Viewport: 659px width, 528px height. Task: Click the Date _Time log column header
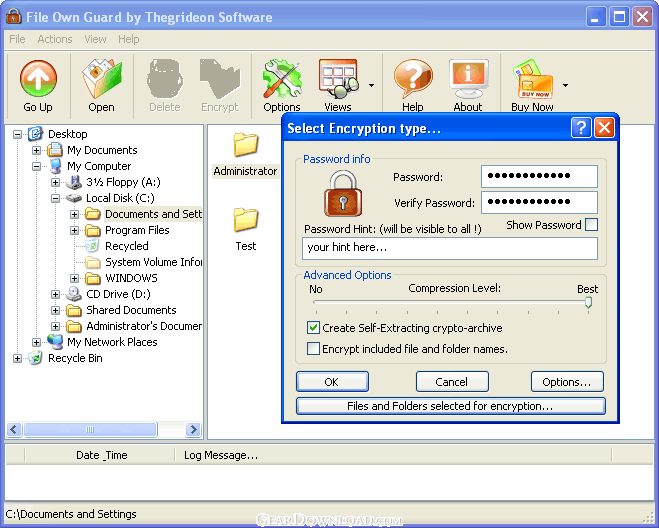point(101,455)
